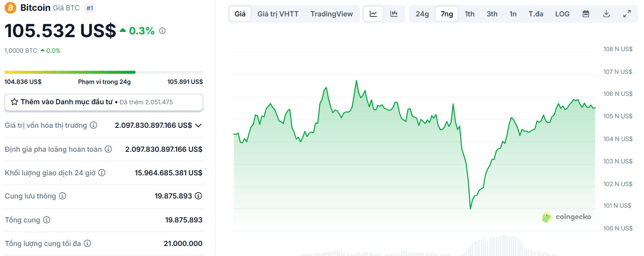Select the Giá trị VHTT tab
Image resolution: width=644 pixels, height=256 pixels.
pyautogui.click(x=278, y=14)
